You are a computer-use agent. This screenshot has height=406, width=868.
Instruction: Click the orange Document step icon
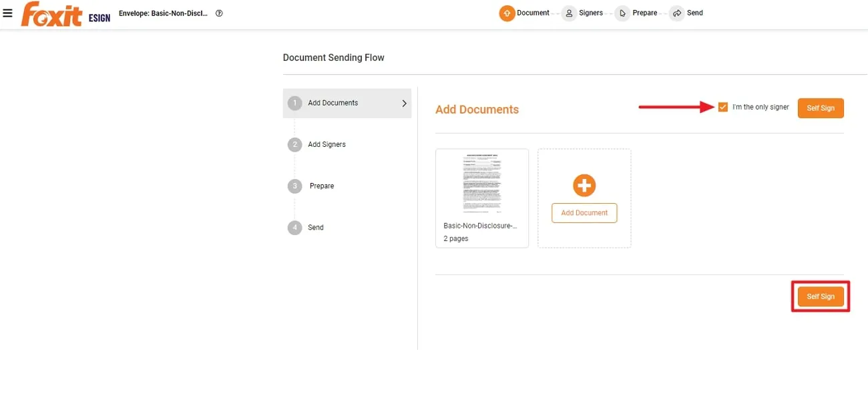[507, 12]
